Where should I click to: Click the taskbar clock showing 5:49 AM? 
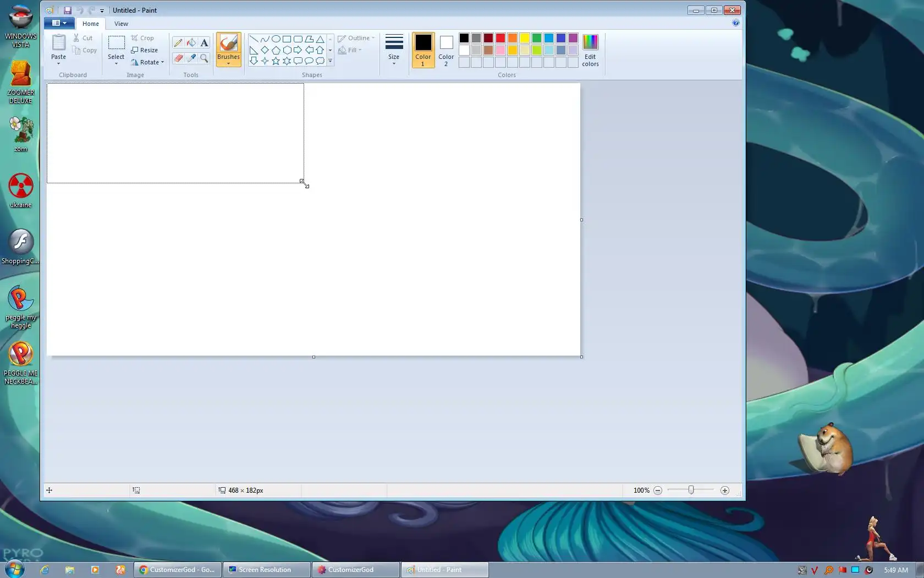(x=896, y=570)
